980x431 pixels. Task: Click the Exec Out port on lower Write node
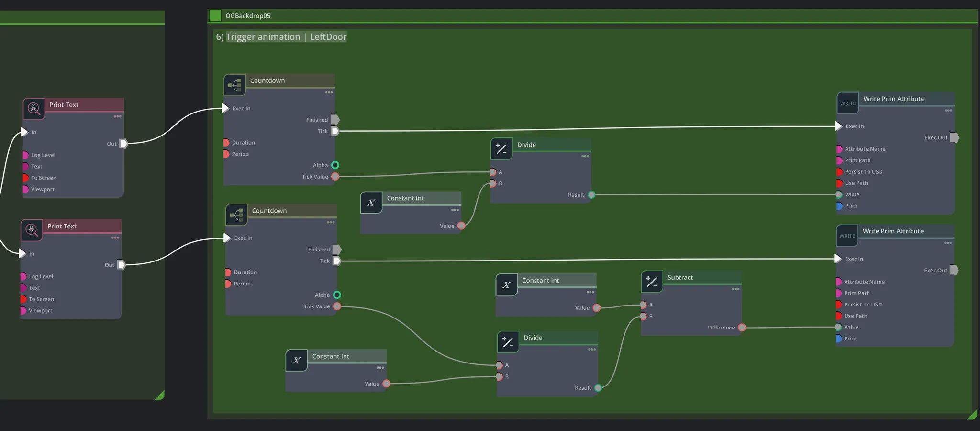954,271
